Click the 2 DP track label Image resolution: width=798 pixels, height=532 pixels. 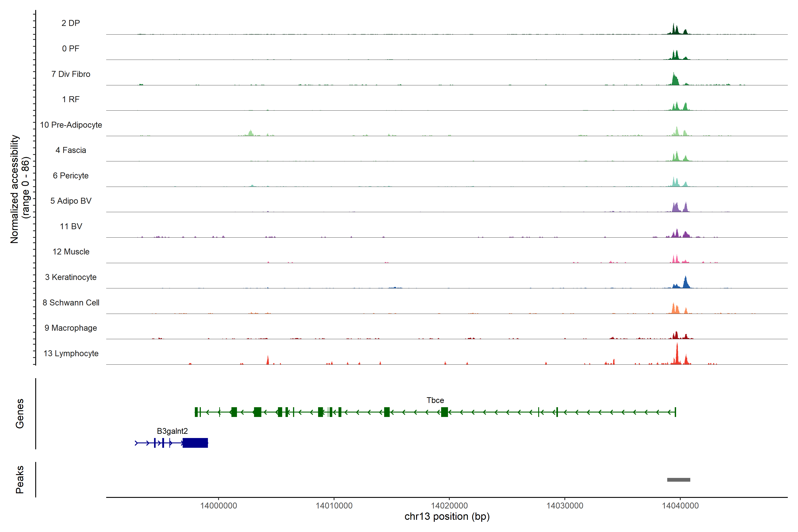(x=70, y=23)
